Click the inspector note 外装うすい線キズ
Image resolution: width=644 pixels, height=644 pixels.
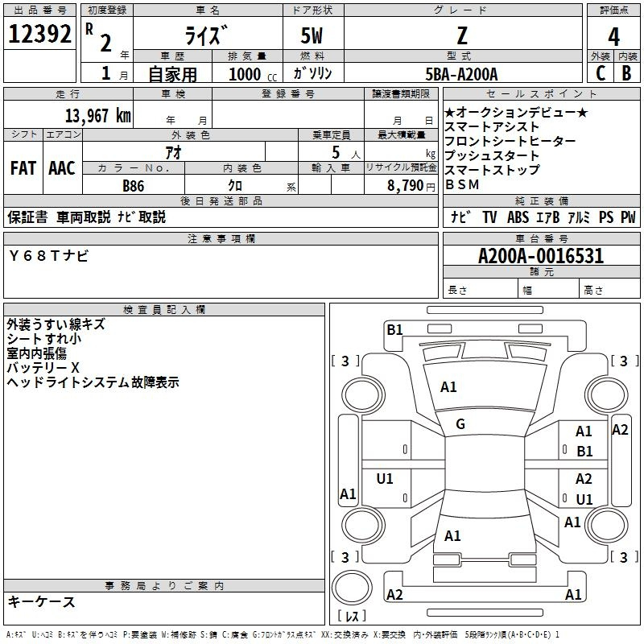56,324
